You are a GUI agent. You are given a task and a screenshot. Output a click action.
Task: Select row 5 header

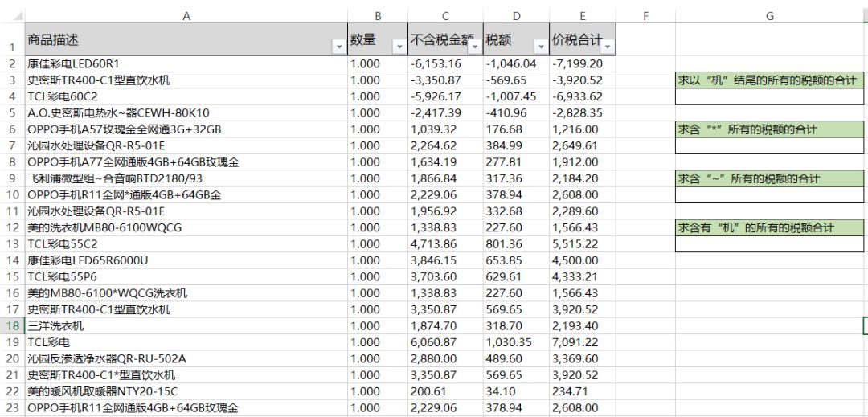[x=12, y=113]
